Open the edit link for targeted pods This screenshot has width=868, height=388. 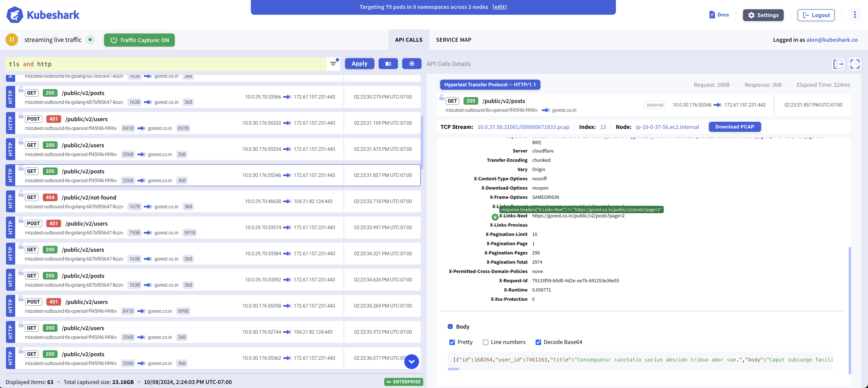point(500,6)
